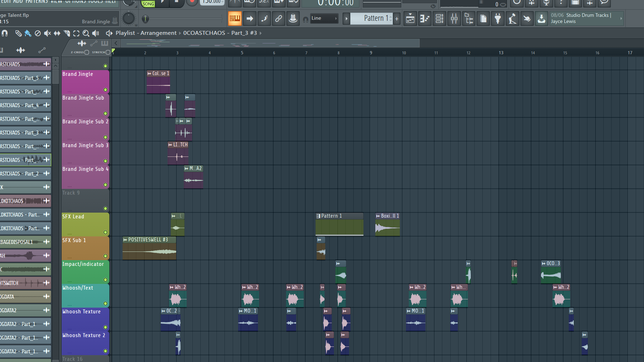Click song position slider handle
The image size is (644, 362).
[145, 19]
